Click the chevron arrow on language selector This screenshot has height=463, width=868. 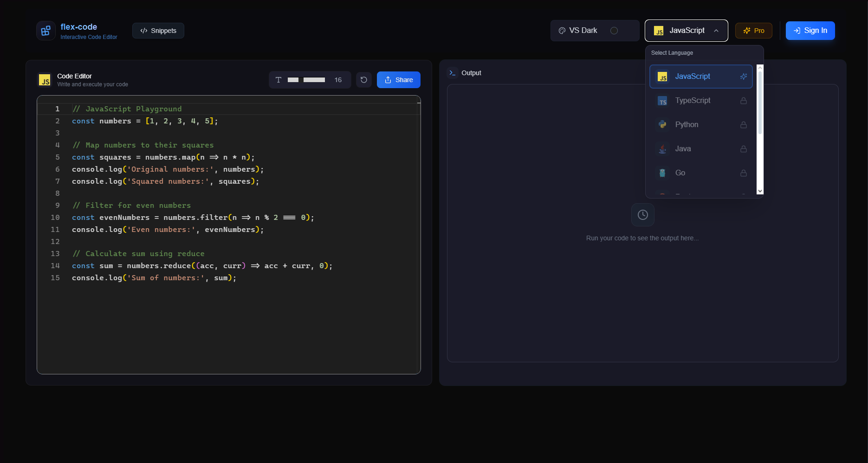coord(716,31)
